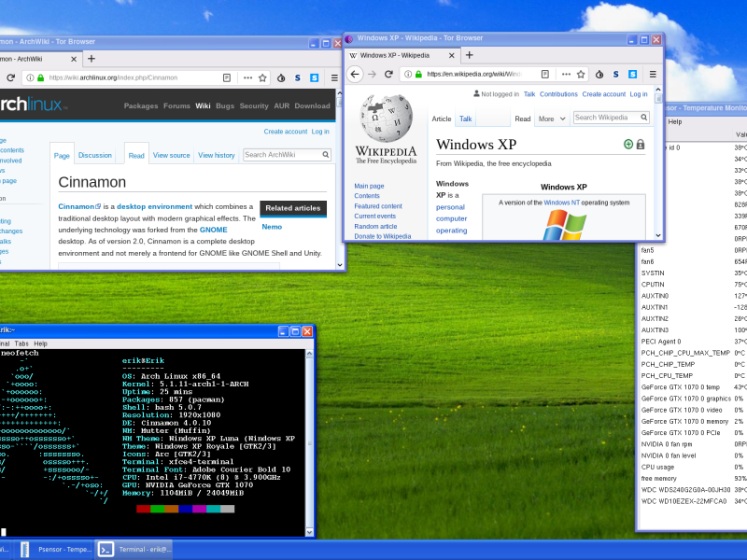Screen dimensions: 747x560
Task: Reload the Windows XP Wikipedia page
Action: [x=388, y=74]
